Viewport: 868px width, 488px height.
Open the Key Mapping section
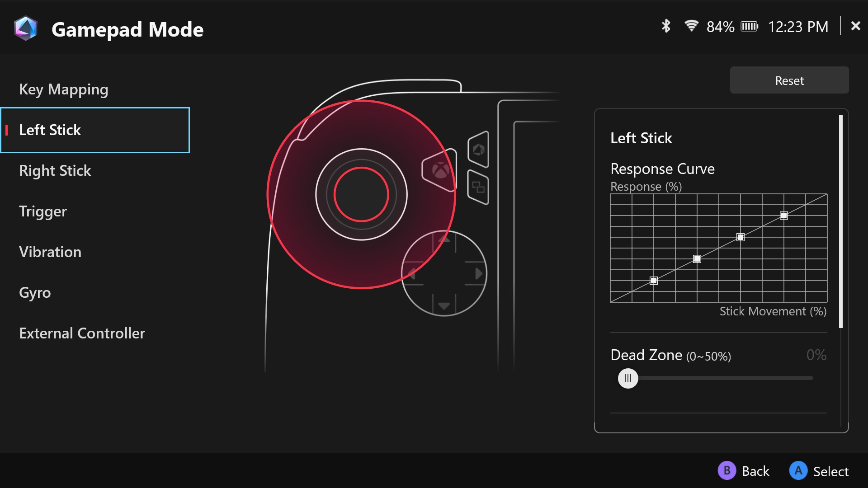pyautogui.click(x=63, y=89)
